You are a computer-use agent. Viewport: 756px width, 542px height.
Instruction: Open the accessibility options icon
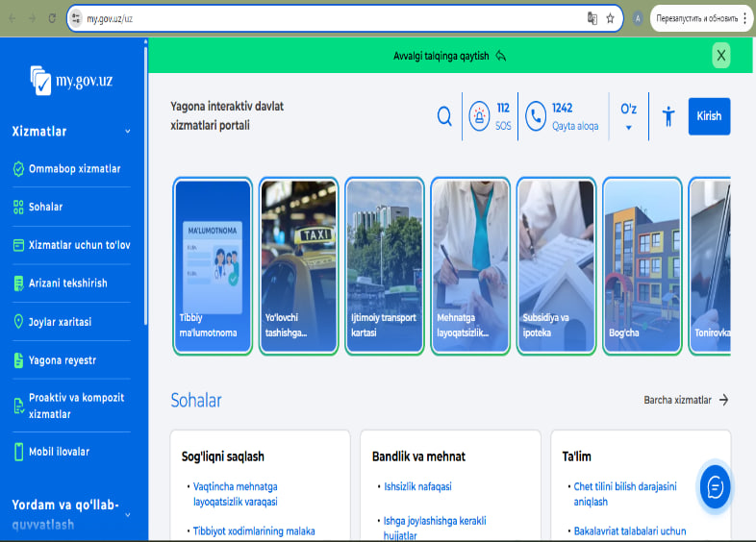(x=669, y=116)
